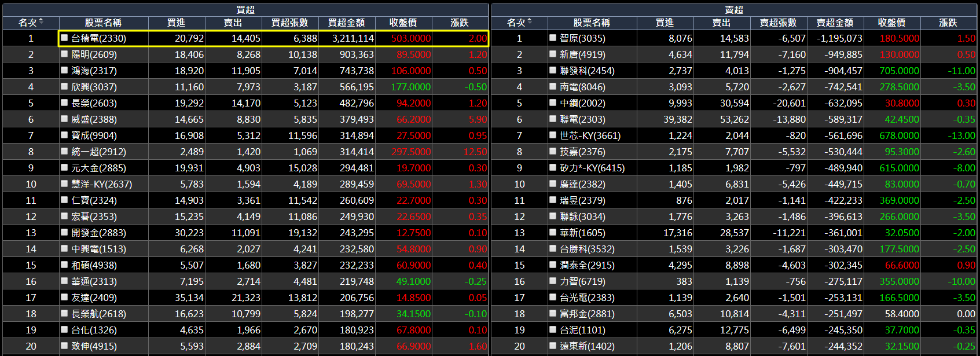
Task: Open stock 中興電(1513)
Action: 98,249
